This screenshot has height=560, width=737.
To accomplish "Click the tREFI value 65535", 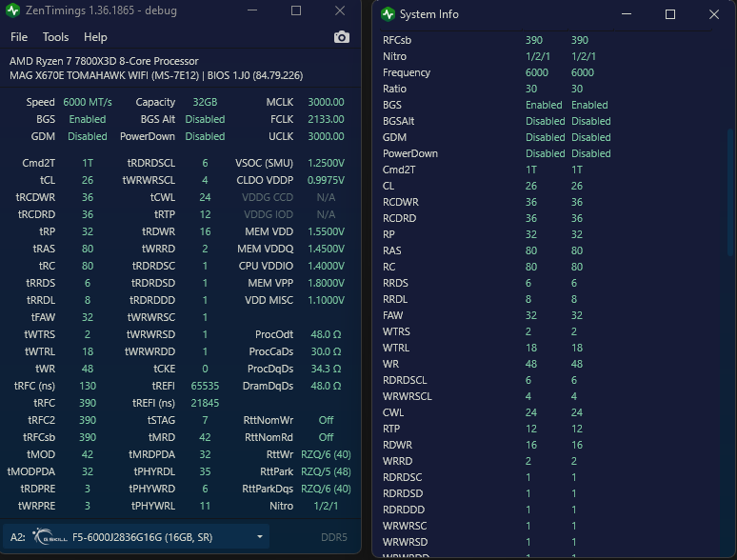I will tap(205, 386).
